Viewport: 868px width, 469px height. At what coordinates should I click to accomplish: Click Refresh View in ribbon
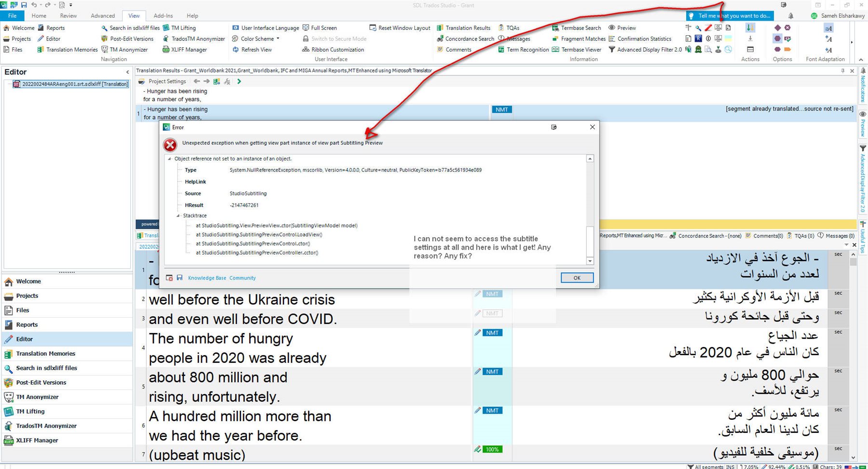click(x=252, y=49)
